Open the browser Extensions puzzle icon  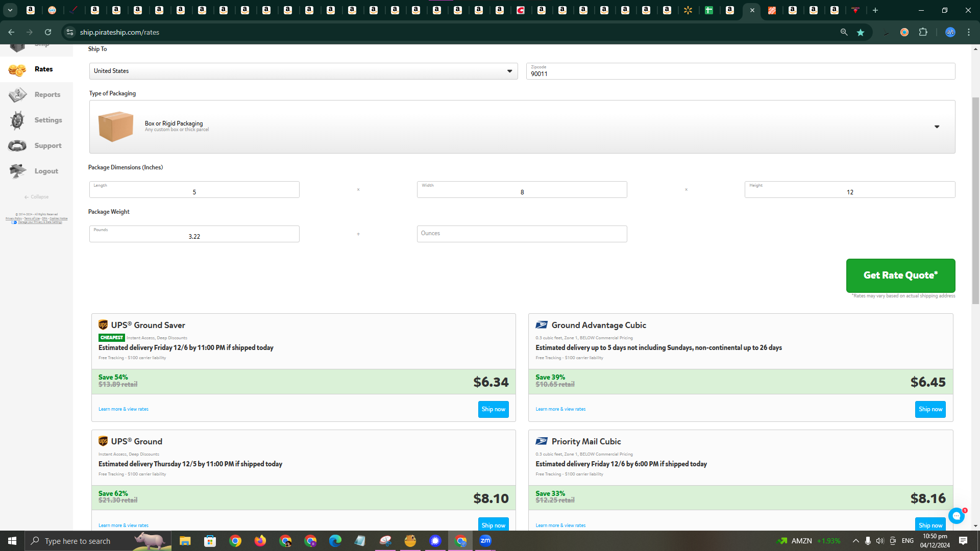(x=923, y=32)
